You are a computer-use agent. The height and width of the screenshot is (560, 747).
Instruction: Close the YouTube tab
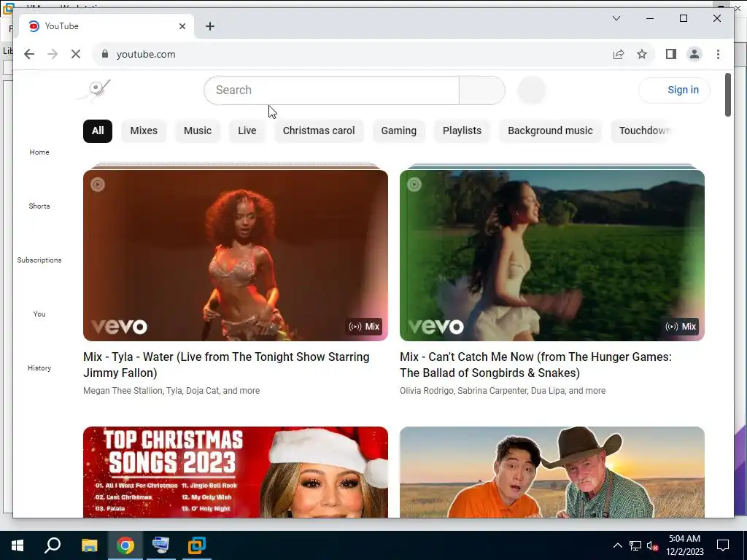[182, 26]
